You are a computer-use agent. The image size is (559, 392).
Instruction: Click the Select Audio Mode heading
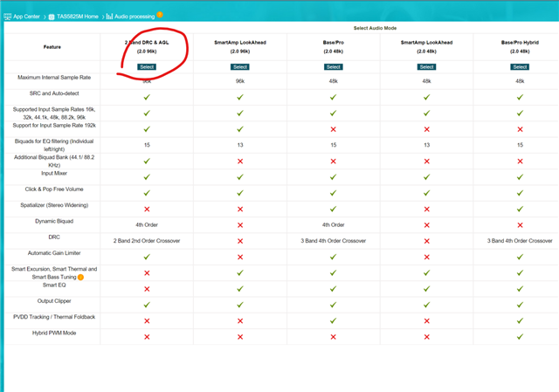(x=375, y=28)
